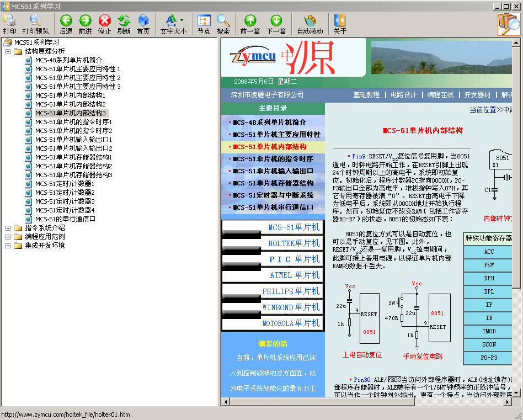Select MCS-51单片机内部结构2 tree item

[71, 104]
